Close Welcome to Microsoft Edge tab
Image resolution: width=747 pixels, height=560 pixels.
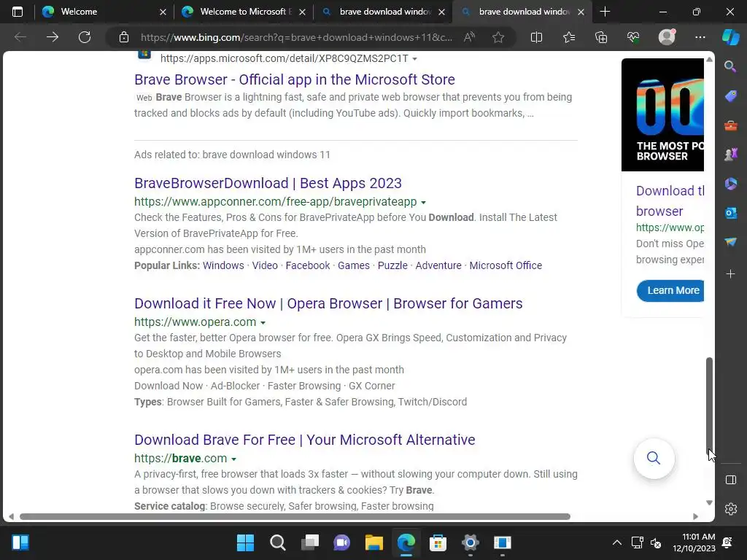click(x=302, y=12)
